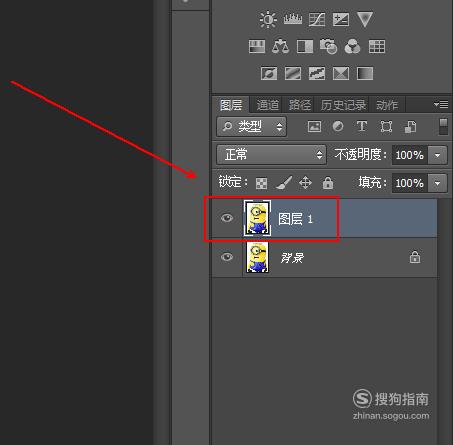Add a Channel Mixer adjustment

pyautogui.click(x=352, y=46)
